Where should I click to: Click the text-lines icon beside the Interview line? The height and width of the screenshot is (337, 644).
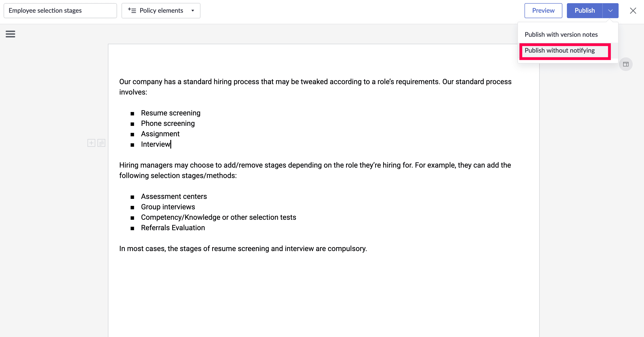101,143
